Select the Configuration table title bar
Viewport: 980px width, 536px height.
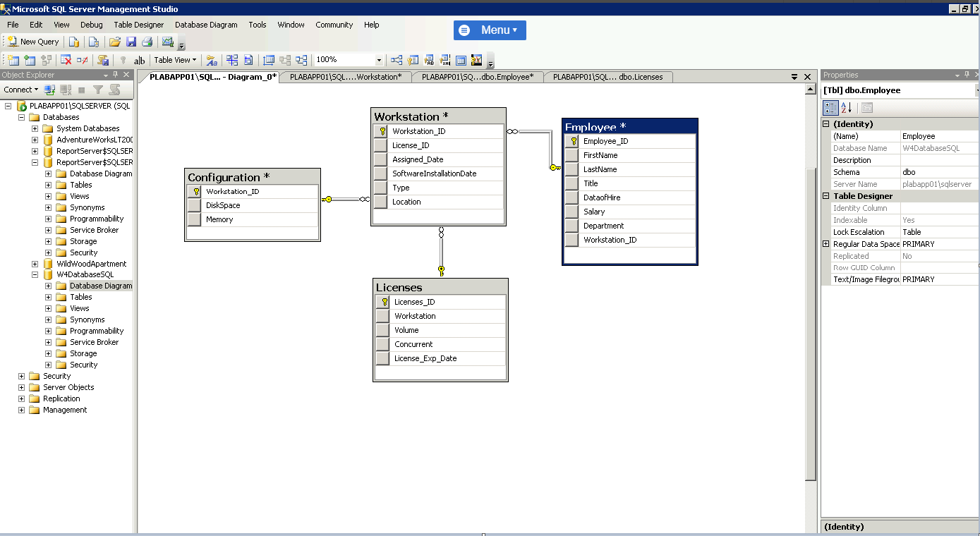(253, 177)
